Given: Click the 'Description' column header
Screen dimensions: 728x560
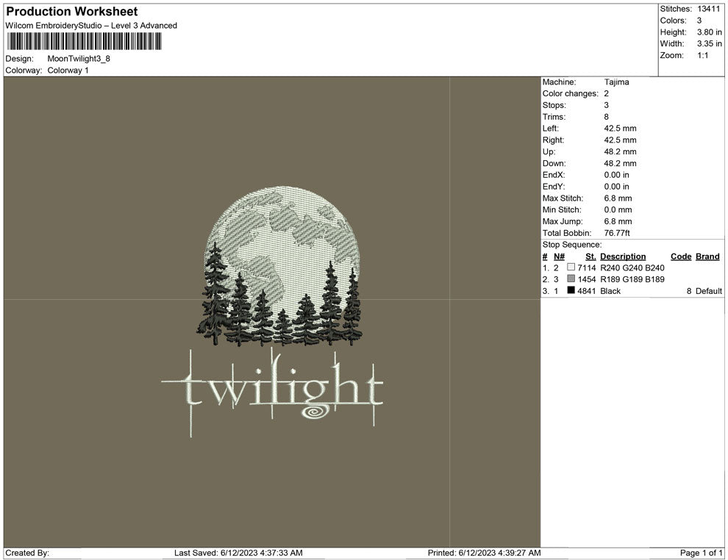Looking at the screenshot, I should point(623,256).
